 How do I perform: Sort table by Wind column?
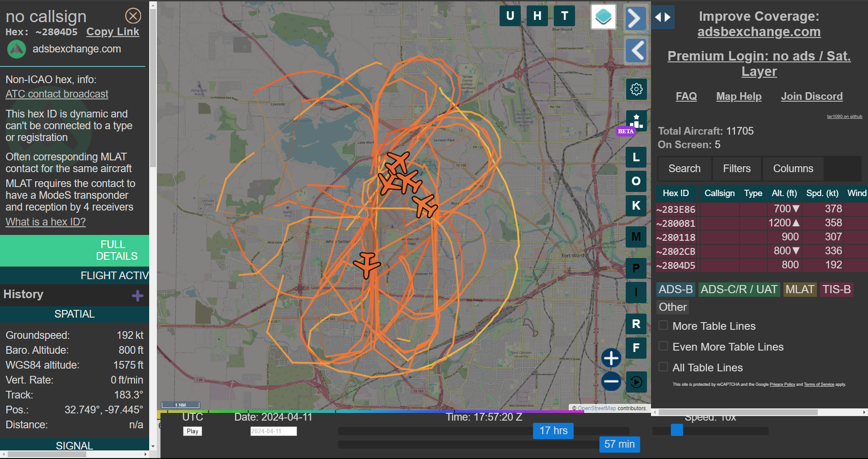tap(856, 193)
